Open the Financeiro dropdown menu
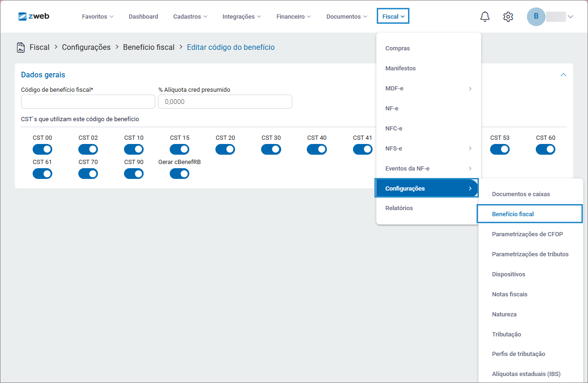Viewport: 588px width, 383px height. click(294, 17)
